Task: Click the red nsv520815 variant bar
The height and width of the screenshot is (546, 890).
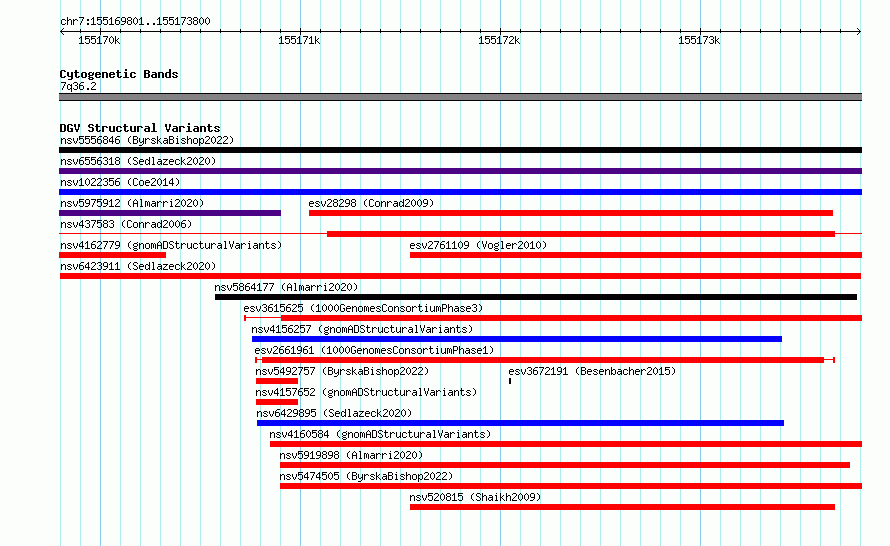Action: click(x=623, y=507)
